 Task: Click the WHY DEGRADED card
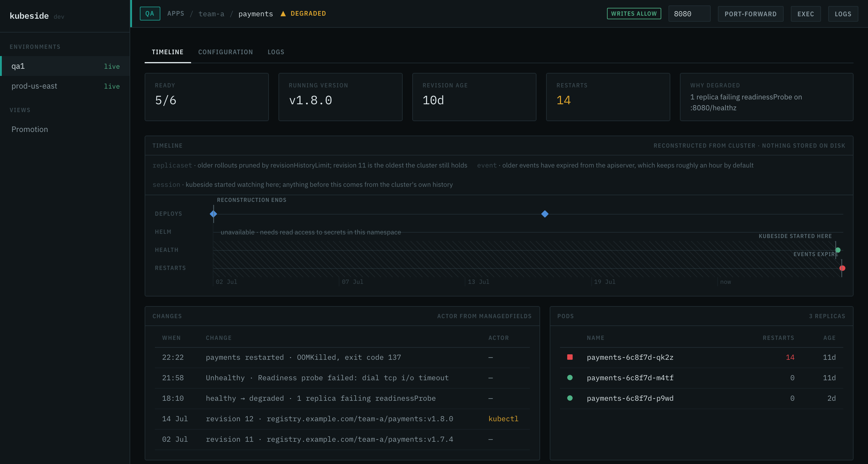pos(766,97)
